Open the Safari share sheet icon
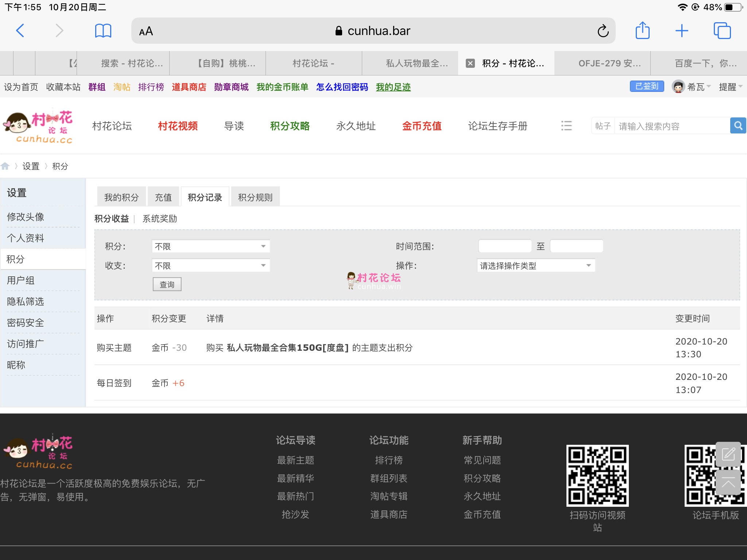 (x=643, y=30)
